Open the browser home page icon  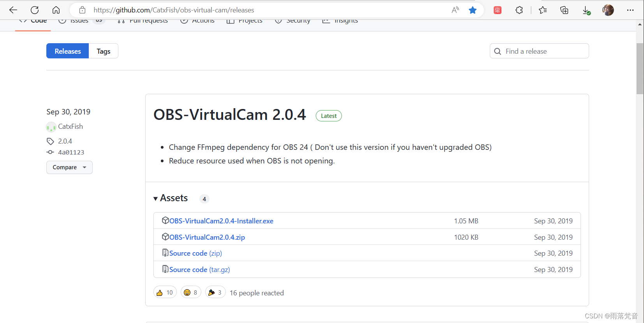coord(56,10)
